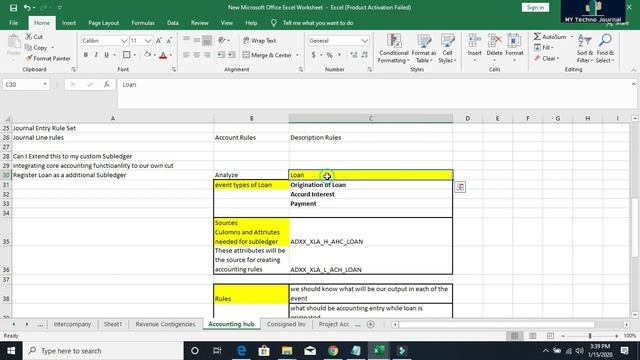Image resolution: width=640 pixels, height=360 pixels.
Task: Click the Save icon in title bar
Action: [x=13, y=7]
